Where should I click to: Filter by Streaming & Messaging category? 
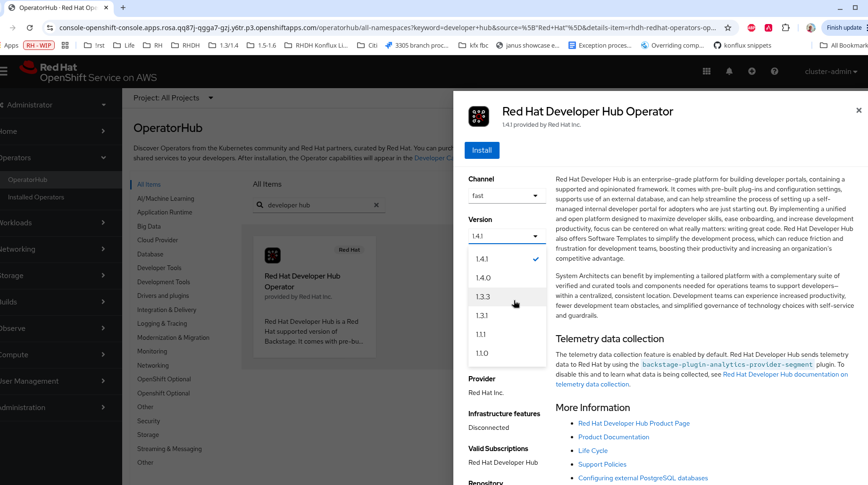[x=169, y=449]
